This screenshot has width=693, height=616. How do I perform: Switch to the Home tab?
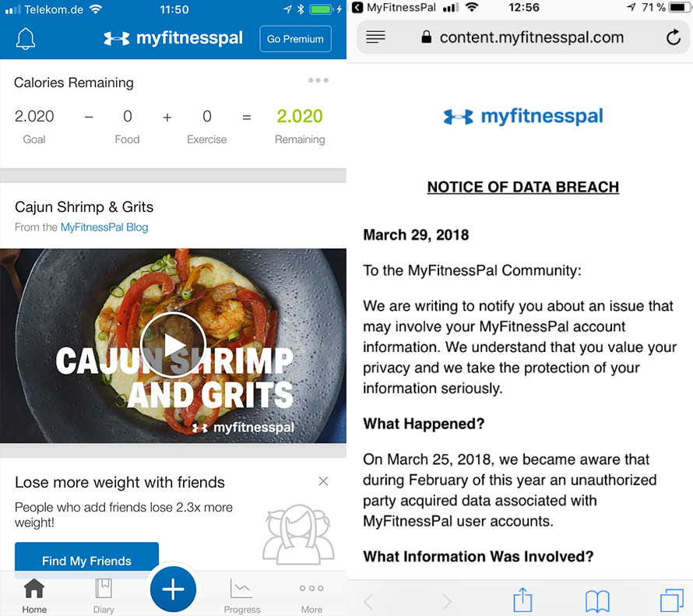click(x=34, y=596)
